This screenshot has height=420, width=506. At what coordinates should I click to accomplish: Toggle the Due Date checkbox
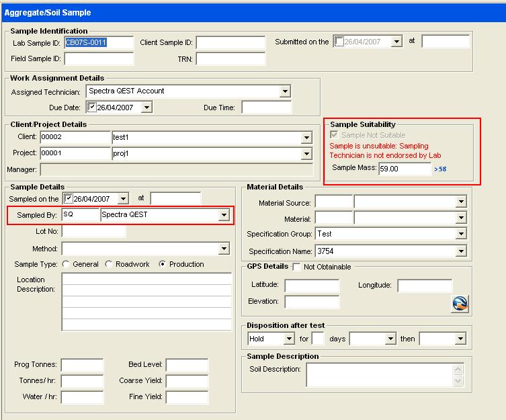[92, 108]
